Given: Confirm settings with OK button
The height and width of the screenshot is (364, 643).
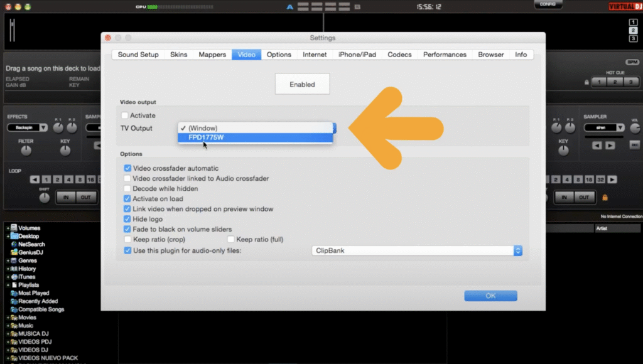Looking at the screenshot, I should (x=490, y=296).
